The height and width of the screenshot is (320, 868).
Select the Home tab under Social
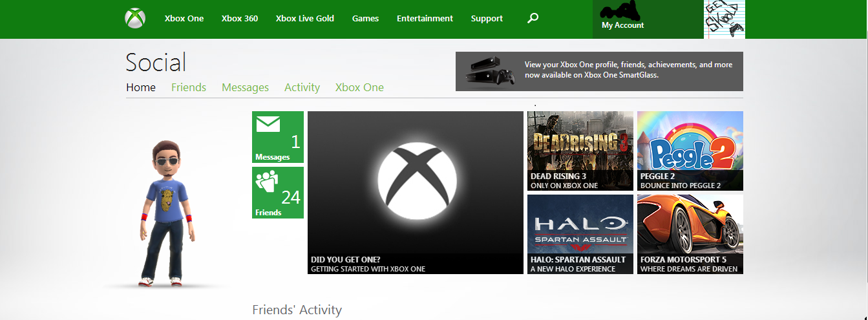coord(141,87)
